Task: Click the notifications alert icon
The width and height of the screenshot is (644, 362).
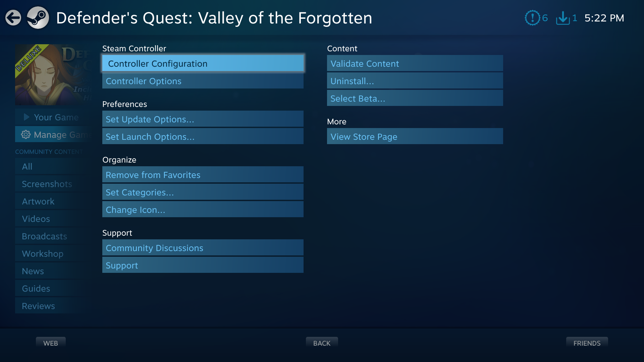Action: tap(533, 18)
